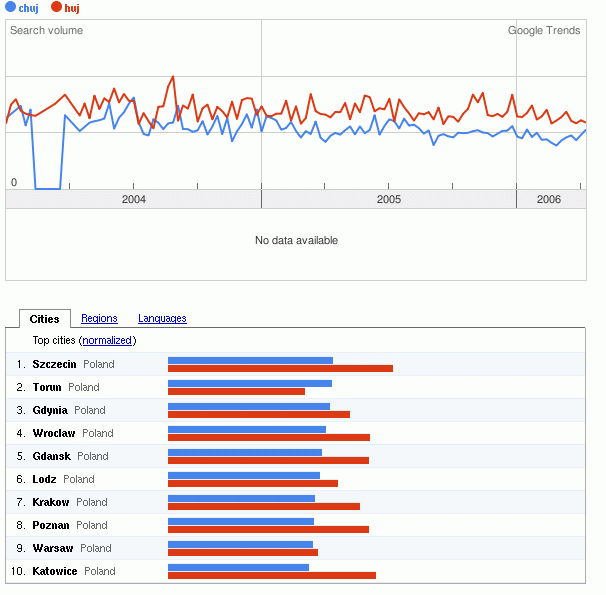Open the Languages tab

coord(162,319)
